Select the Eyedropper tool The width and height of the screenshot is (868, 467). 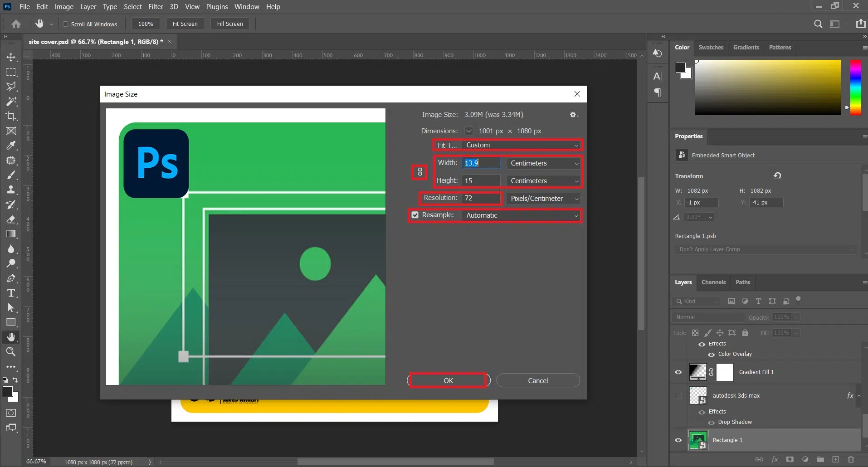11,146
